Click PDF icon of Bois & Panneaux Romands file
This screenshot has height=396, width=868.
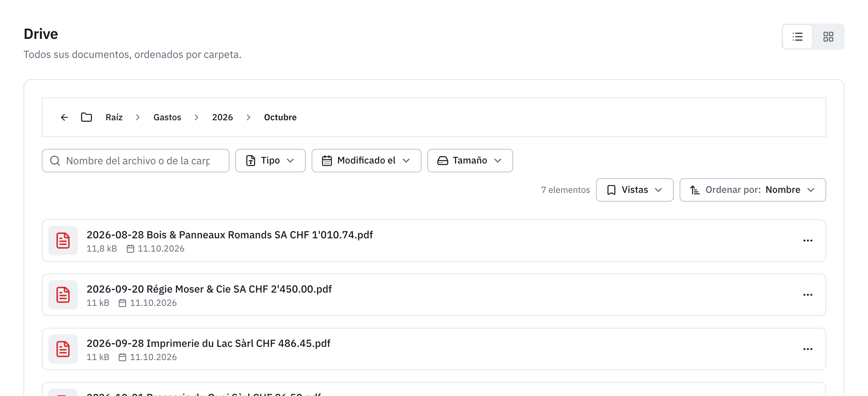pos(63,241)
